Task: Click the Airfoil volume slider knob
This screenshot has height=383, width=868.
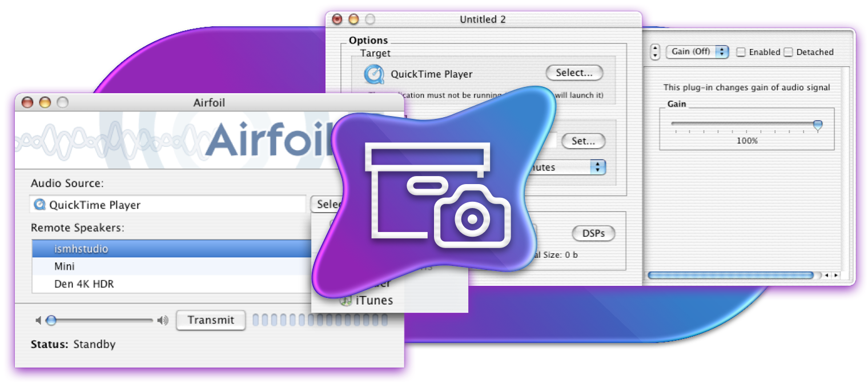Action: tap(51, 321)
